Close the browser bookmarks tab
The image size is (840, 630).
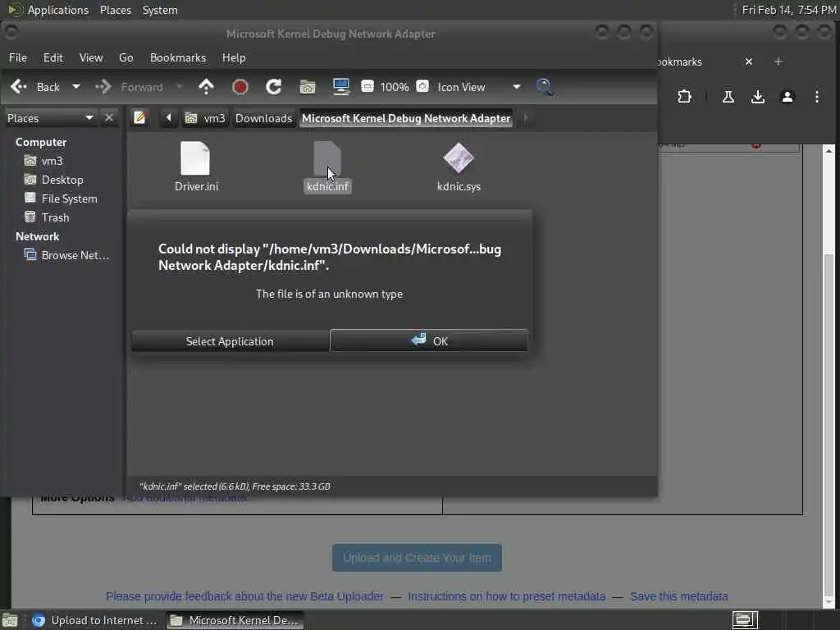coord(749,62)
